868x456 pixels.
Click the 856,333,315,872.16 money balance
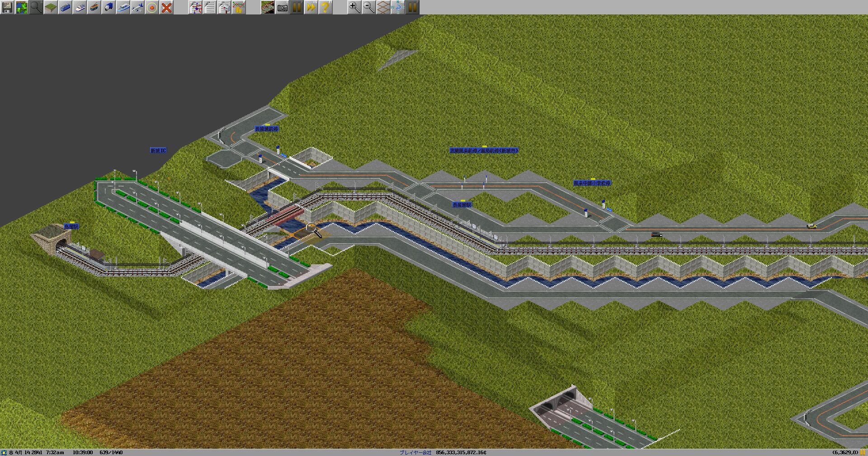click(461, 452)
